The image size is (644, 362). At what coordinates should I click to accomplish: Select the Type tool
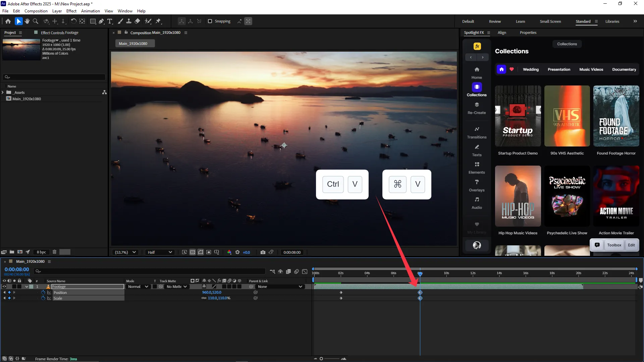pyautogui.click(x=110, y=21)
